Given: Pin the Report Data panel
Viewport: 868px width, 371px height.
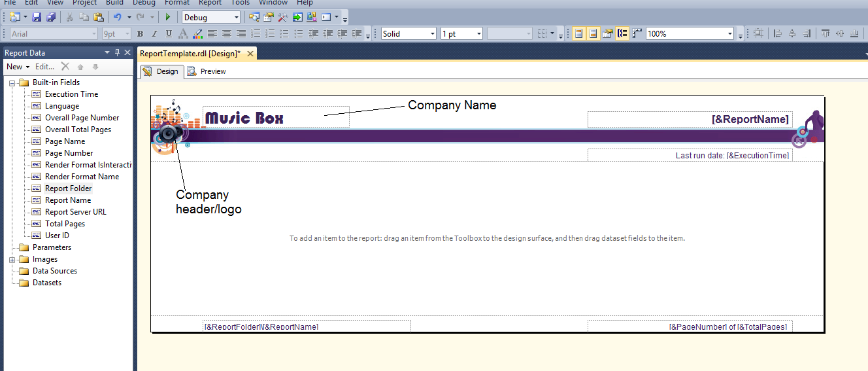Looking at the screenshot, I should tap(118, 53).
